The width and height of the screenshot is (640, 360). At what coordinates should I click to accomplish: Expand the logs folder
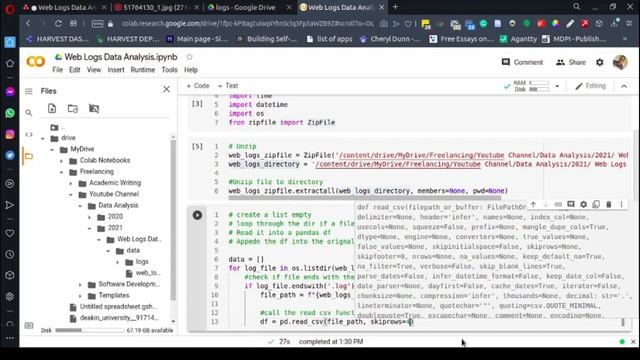tap(118, 262)
